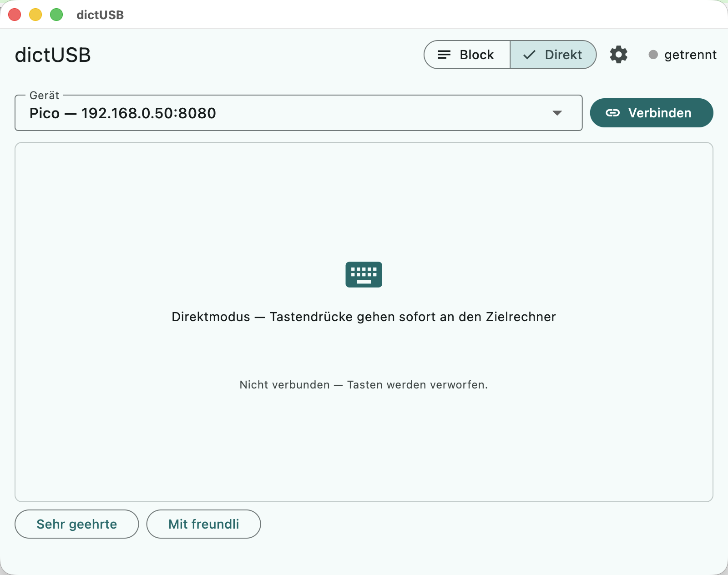
Task: Select the Direkt mode segment
Action: click(x=553, y=55)
